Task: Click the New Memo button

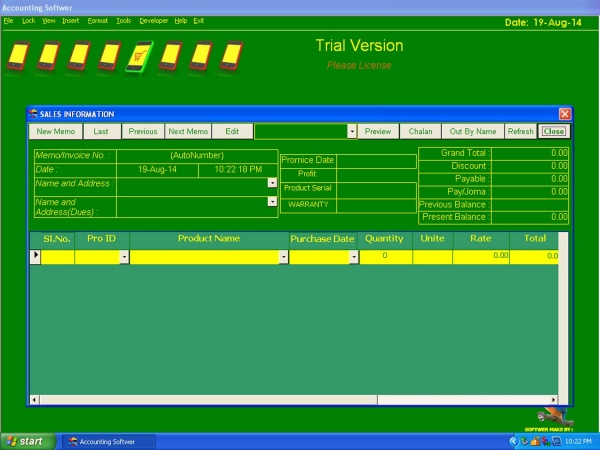Action: 55,131
